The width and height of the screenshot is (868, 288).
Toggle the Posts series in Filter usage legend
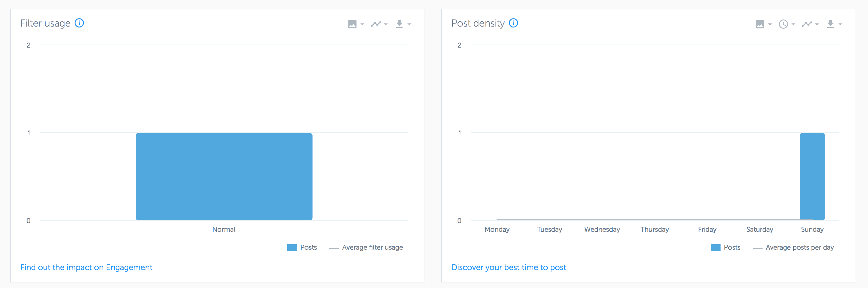click(302, 247)
